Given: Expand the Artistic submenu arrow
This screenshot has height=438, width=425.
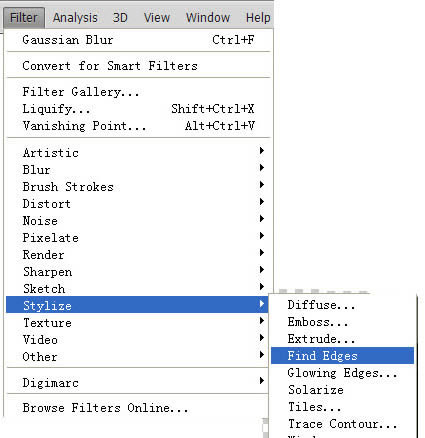Looking at the screenshot, I should click(262, 151).
